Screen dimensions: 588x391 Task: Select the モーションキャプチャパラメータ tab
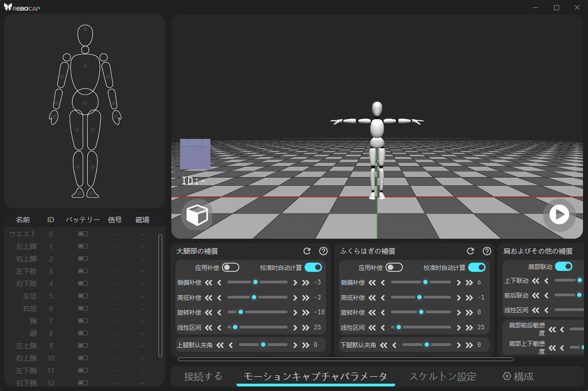click(316, 376)
